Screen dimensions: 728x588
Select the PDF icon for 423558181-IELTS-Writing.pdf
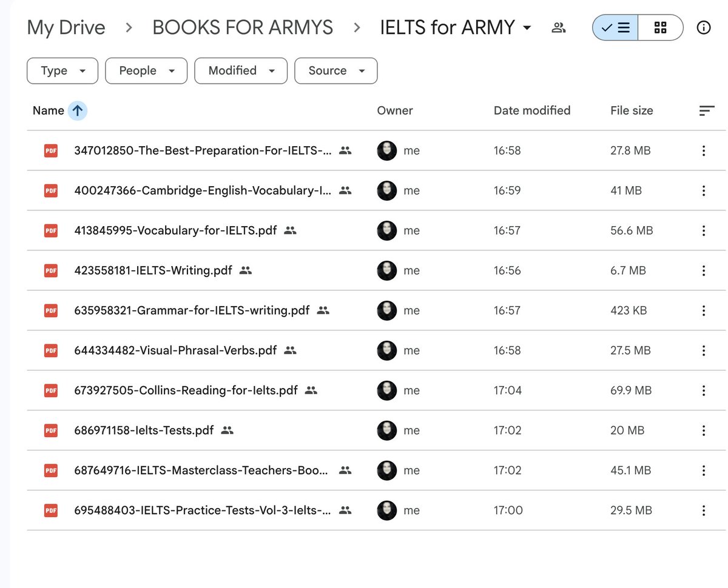51,270
